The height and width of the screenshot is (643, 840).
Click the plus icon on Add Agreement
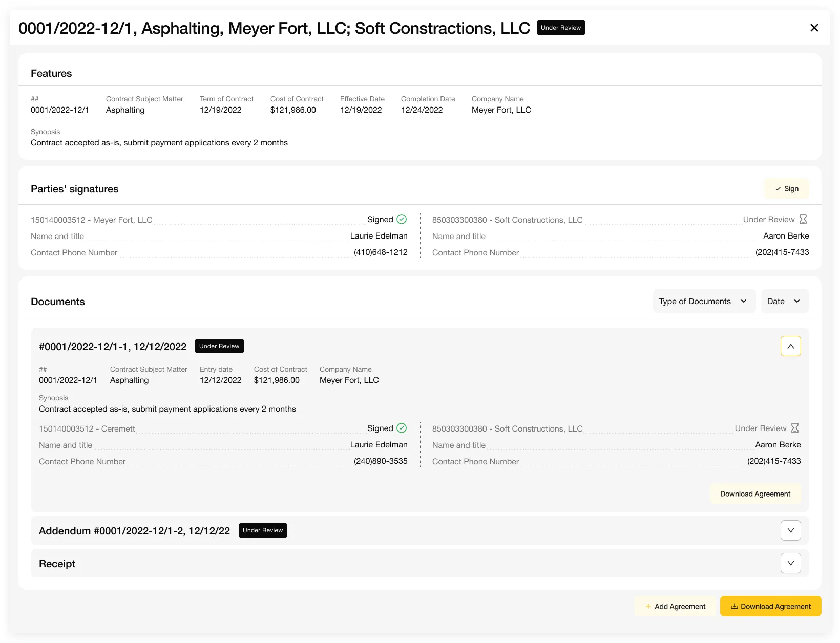coord(648,606)
